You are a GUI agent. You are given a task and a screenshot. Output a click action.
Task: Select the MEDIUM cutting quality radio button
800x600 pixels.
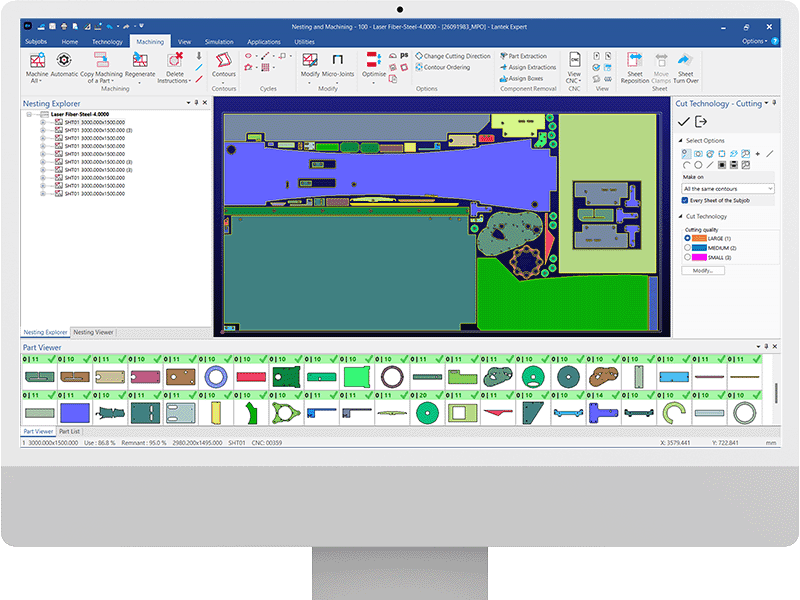[688, 248]
